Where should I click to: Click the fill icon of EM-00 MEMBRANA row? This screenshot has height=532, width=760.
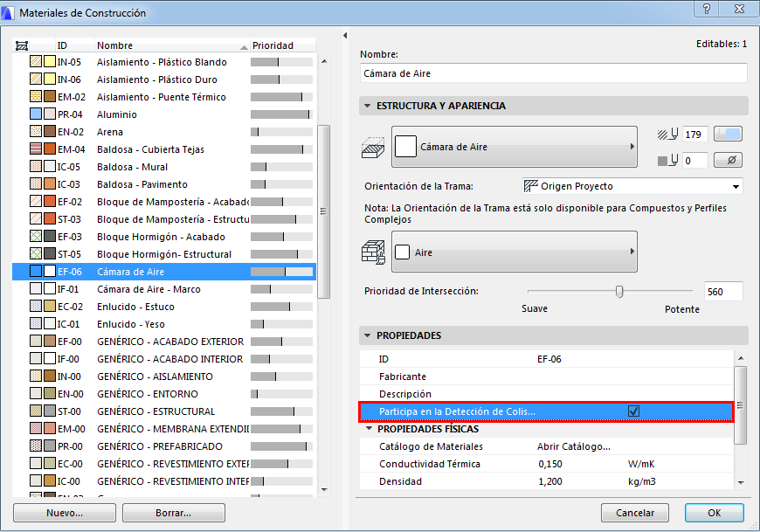click(x=36, y=428)
